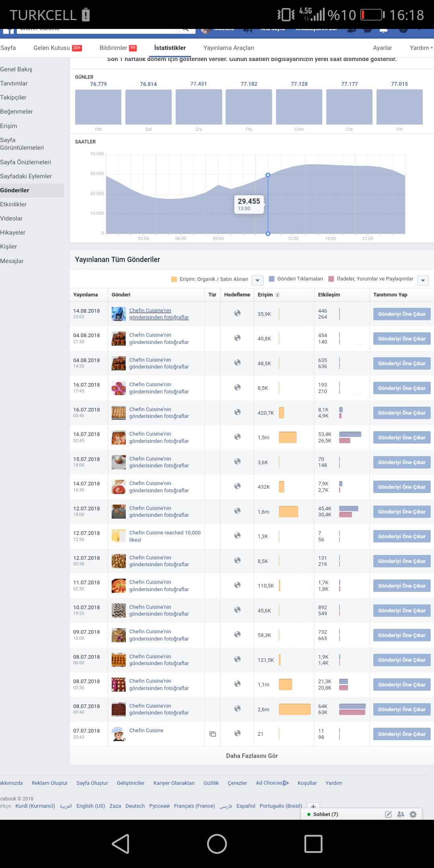Tap the Android back navigation button
This screenshot has height=868, width=434.
click(121, 843)
